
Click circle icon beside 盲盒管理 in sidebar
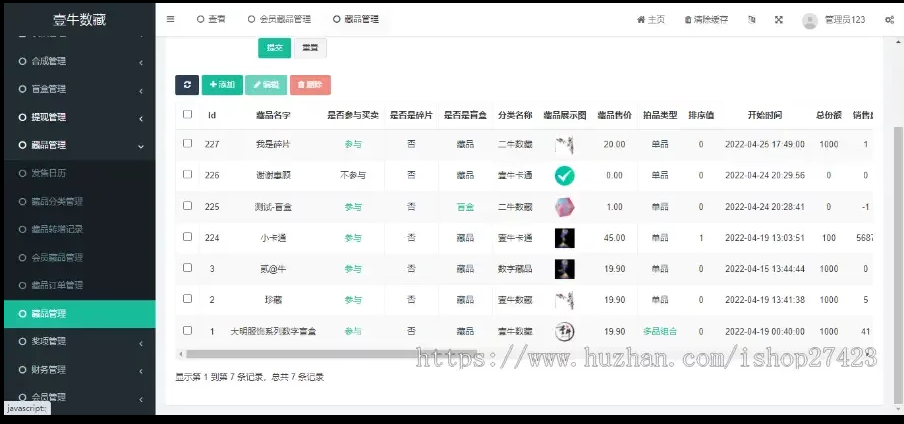coord(22,89)
